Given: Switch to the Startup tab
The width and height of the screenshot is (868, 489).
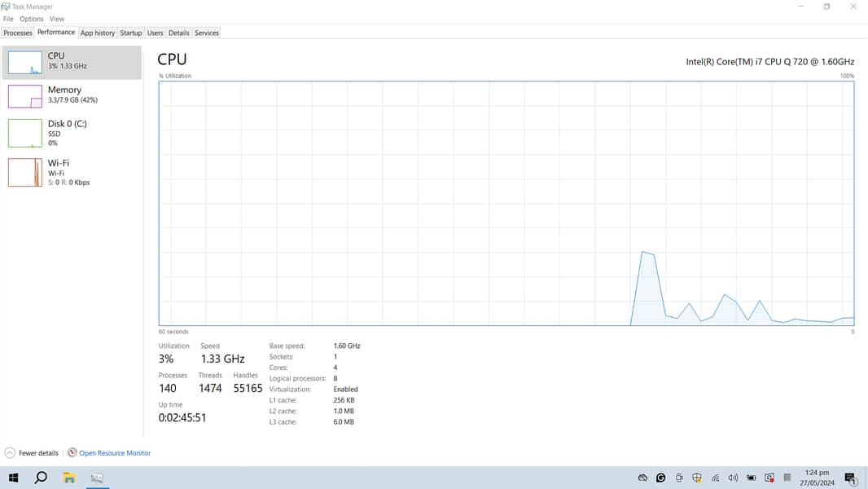Looking at the screenshot, I should (131, 33).
